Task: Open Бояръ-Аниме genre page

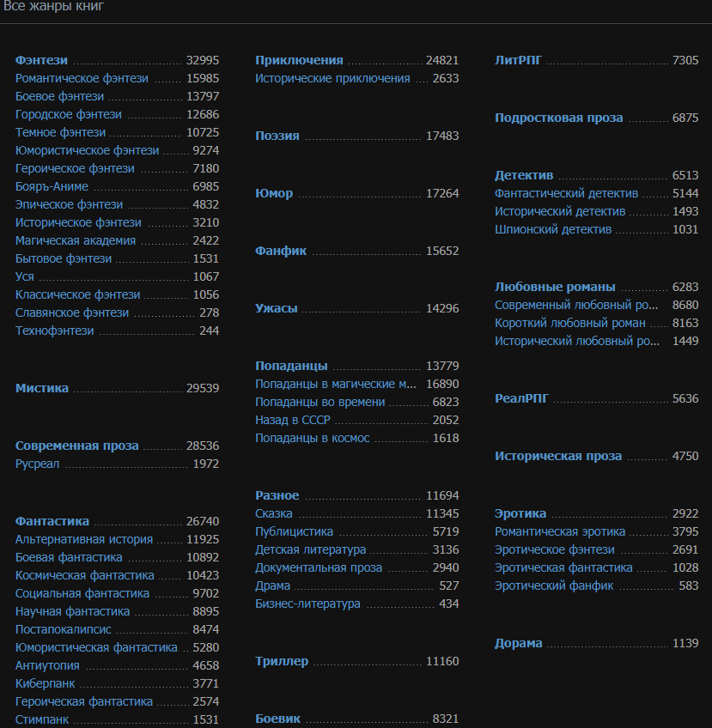Action: [x=52, y=186]
